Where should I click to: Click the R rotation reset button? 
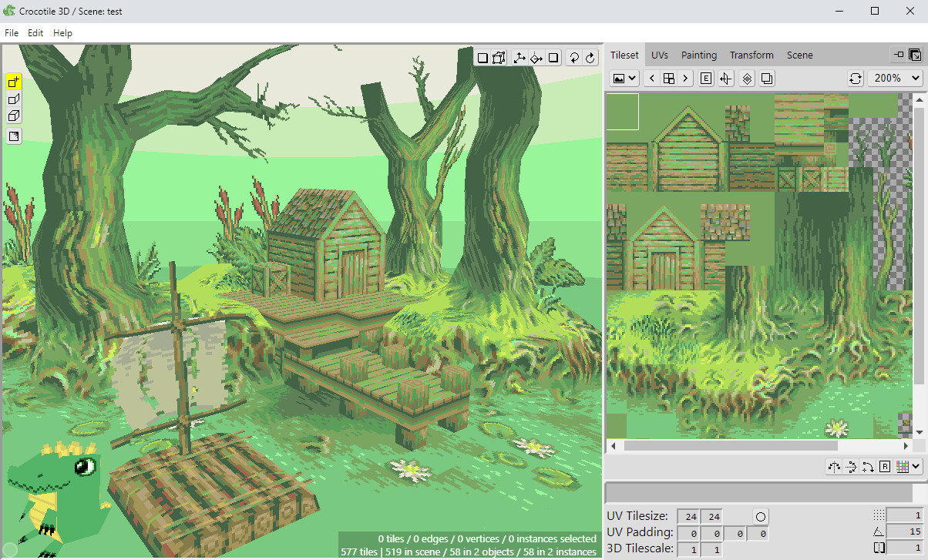click(x=885, y=467)
